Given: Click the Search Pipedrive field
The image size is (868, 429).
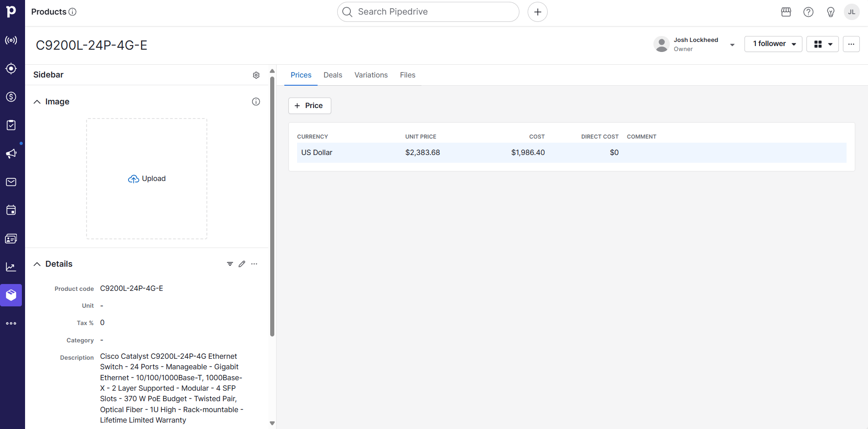Looking at the screenshot, I should (427, 12).
